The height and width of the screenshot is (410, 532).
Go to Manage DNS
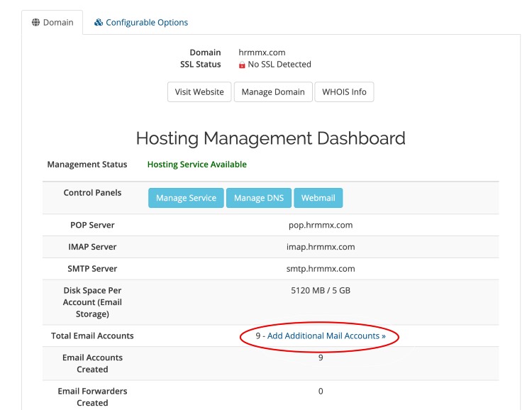pos(259,198)
